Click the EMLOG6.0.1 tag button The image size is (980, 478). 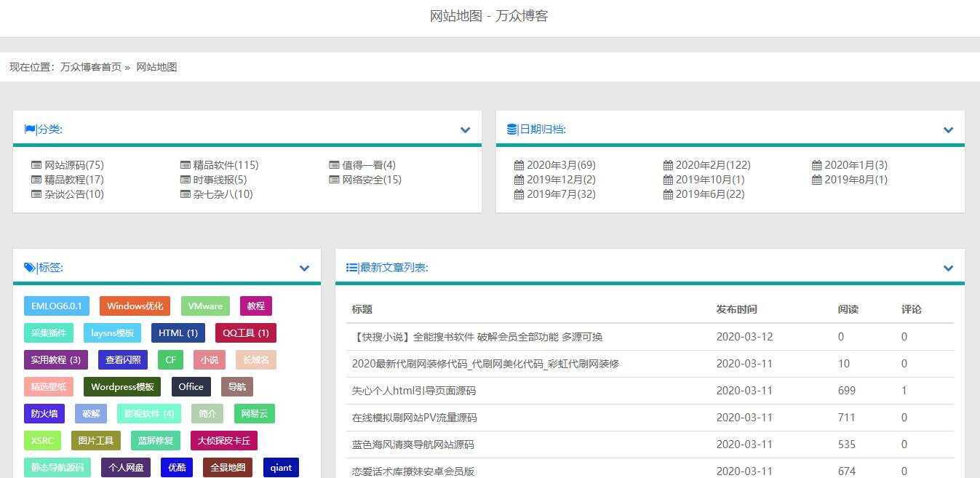click(56, 306)
